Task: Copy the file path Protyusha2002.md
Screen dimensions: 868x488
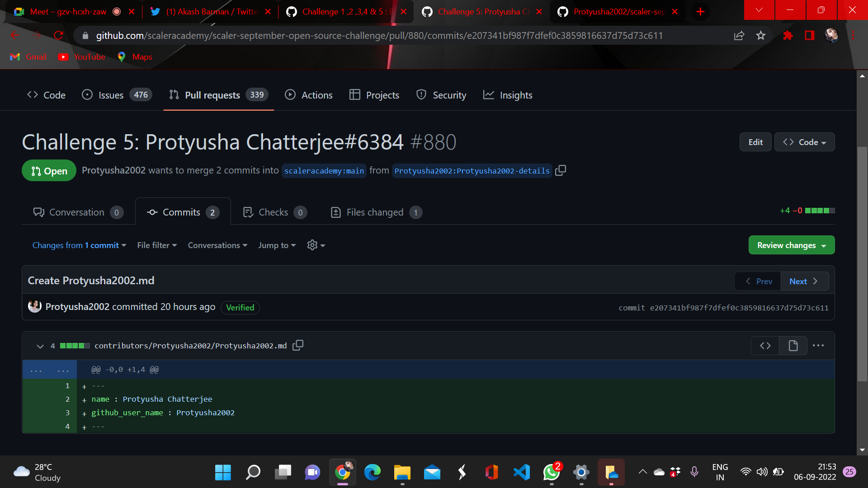Action: [297, 345]
